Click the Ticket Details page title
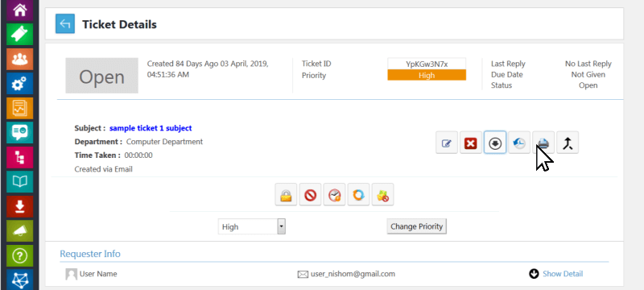 click(119, 24)
